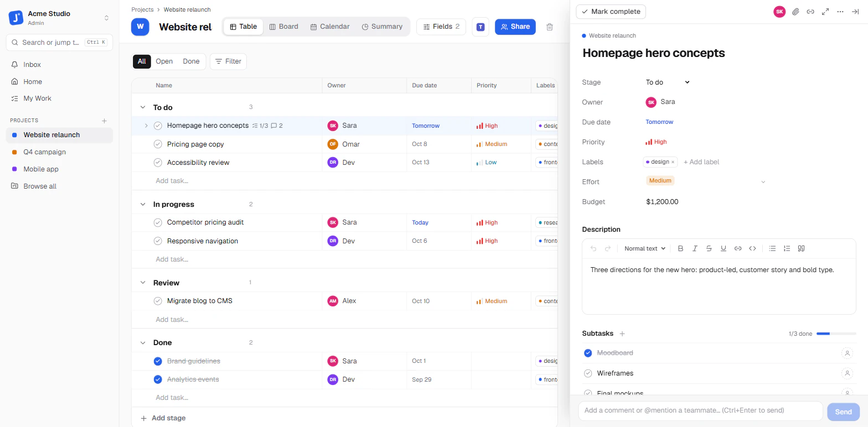868x427 pixels.
Task: Collapse the Done group
Action: [x=143, y=342]
